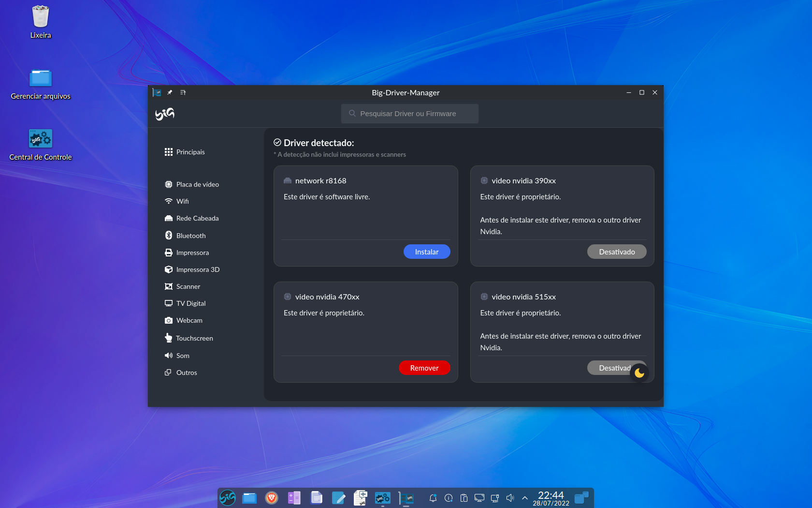Click the search magnifier icon
812x508 pixels.
coord(352,114)
